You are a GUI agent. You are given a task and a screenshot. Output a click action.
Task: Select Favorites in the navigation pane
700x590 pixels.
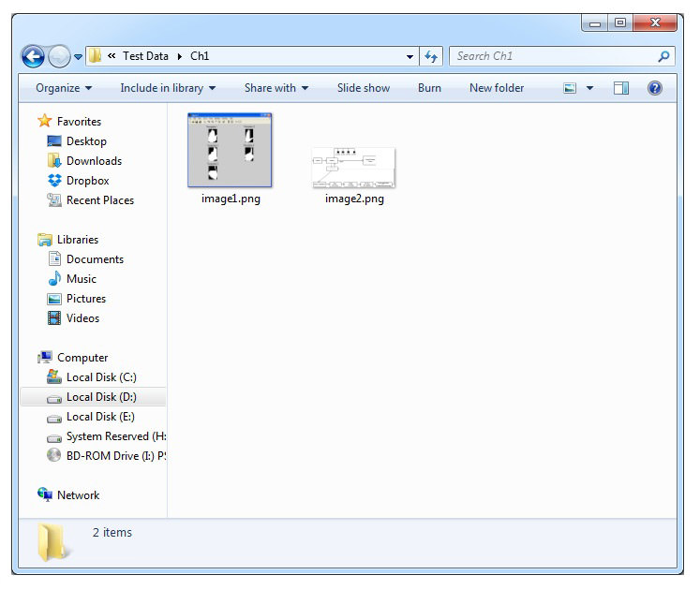79,122
